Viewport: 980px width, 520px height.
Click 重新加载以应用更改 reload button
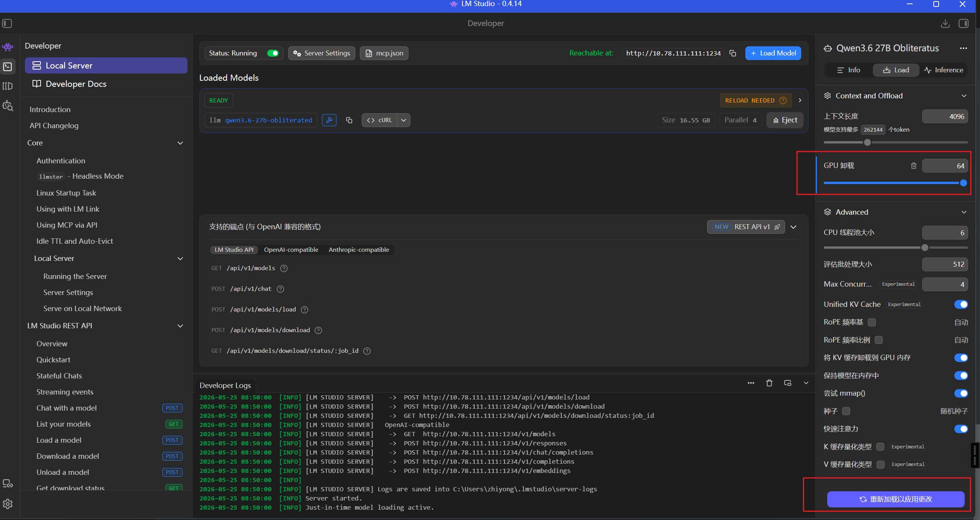pos(896,499)
